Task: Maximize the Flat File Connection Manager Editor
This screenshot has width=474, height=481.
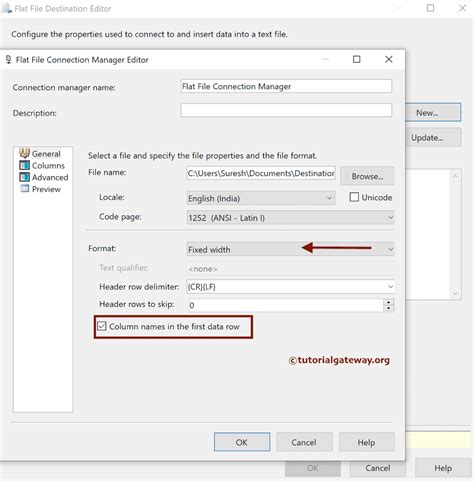Action: click(356, 59)
